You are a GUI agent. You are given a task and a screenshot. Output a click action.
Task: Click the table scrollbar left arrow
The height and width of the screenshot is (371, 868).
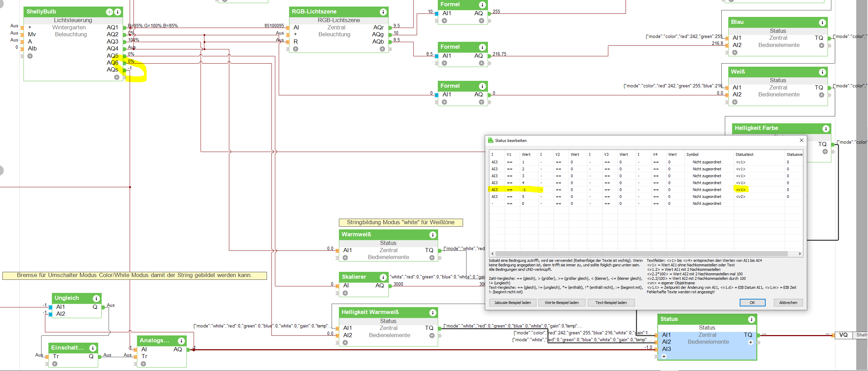point(492,254)
